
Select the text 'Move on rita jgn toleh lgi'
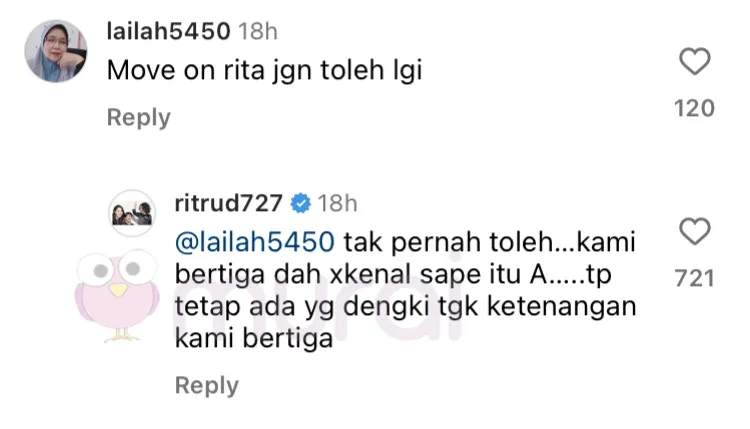pyautogui.click(x=265, y=71)
